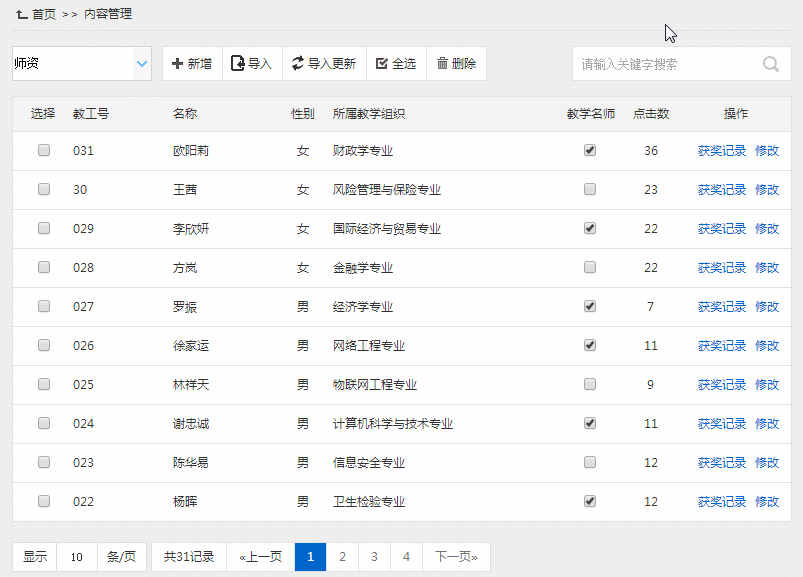Click 修改 link for 徐家运
803x577 pixels.
coord(767,345)
